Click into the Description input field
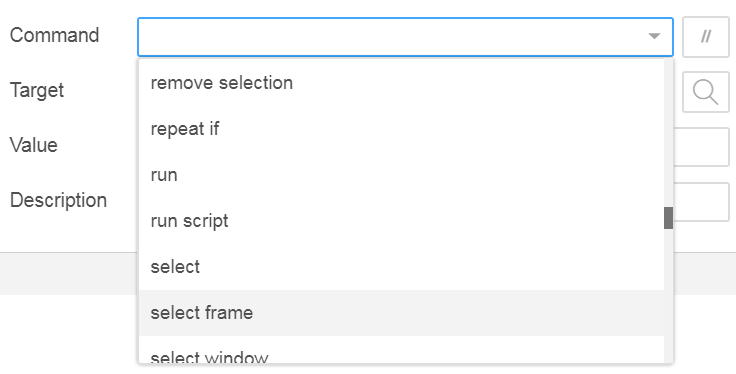 [701, 202]
